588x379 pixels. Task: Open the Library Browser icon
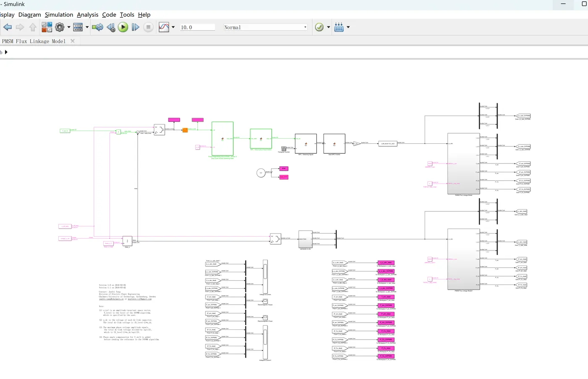pyautogui.click(x=47, y=27)
